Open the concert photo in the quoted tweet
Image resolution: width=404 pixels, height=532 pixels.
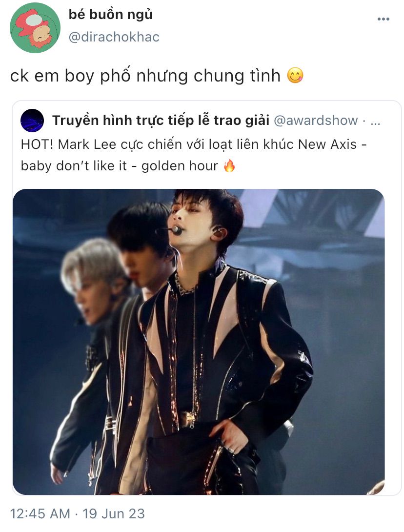[199, 341]
